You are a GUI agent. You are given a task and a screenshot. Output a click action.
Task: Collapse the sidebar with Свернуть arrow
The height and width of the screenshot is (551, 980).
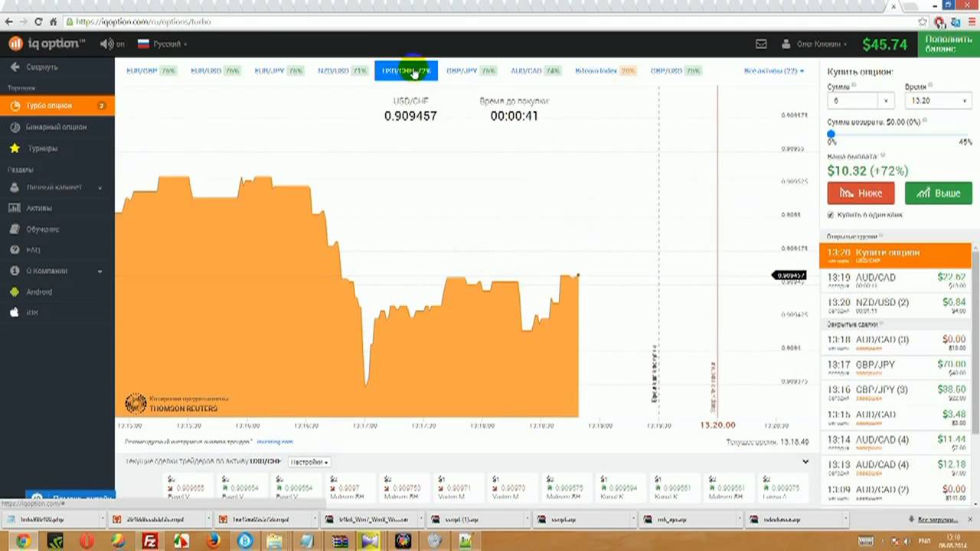(34, 67)
